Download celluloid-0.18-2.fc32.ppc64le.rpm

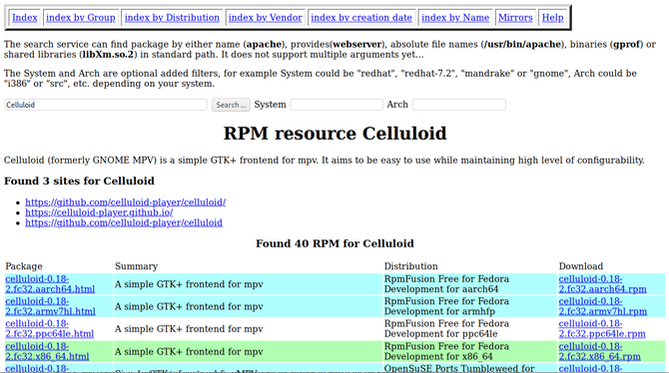click(x=602, y=329)
